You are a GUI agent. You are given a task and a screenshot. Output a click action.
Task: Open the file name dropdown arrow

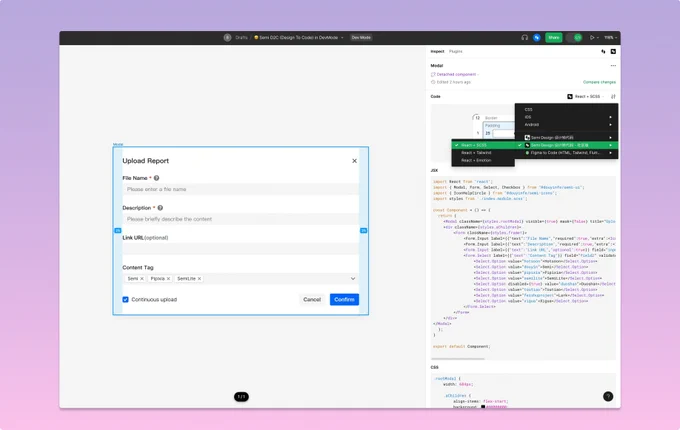pos(342,38)
